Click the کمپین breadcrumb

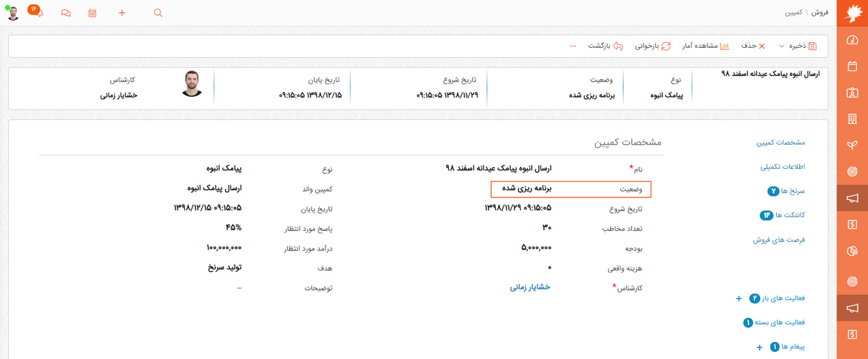pos(793,12)
